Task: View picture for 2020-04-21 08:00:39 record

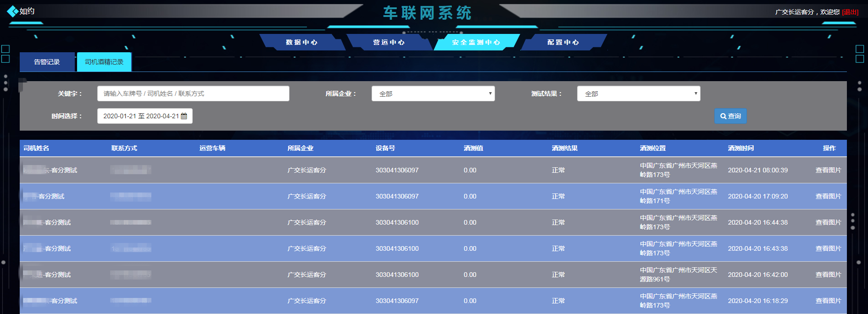Action: tap(828, 170)
